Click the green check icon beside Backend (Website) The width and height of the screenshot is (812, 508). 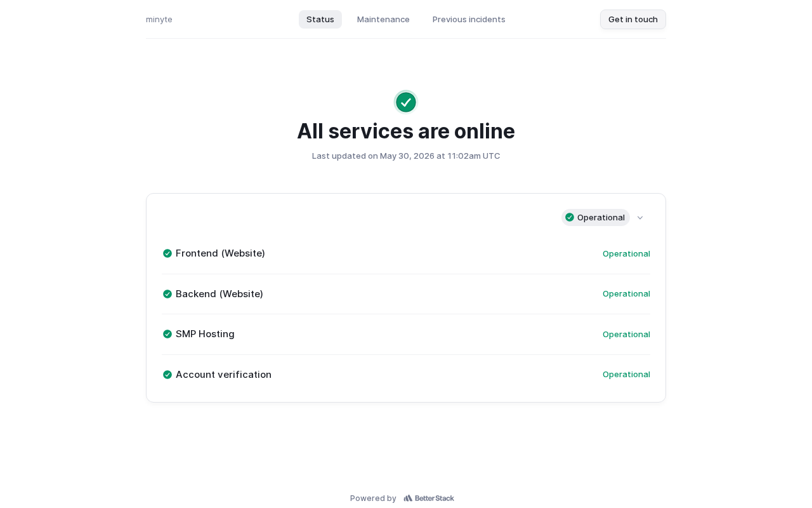[167, 294]
